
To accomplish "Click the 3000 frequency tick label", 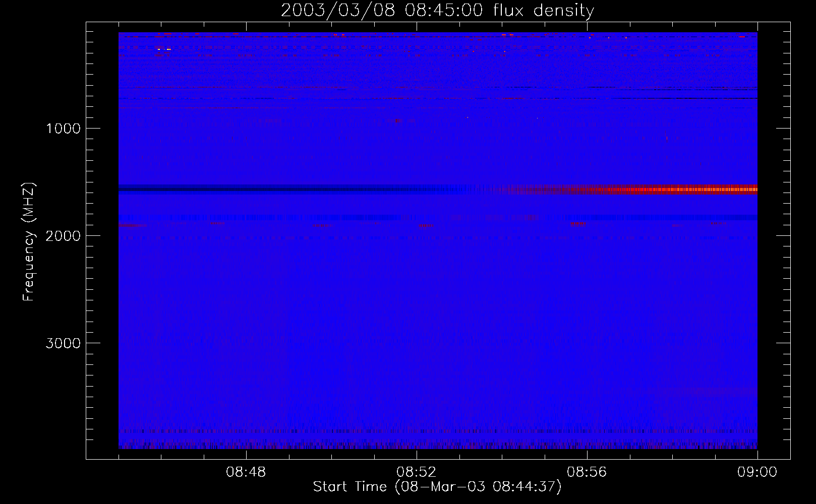I will (63, 343).
